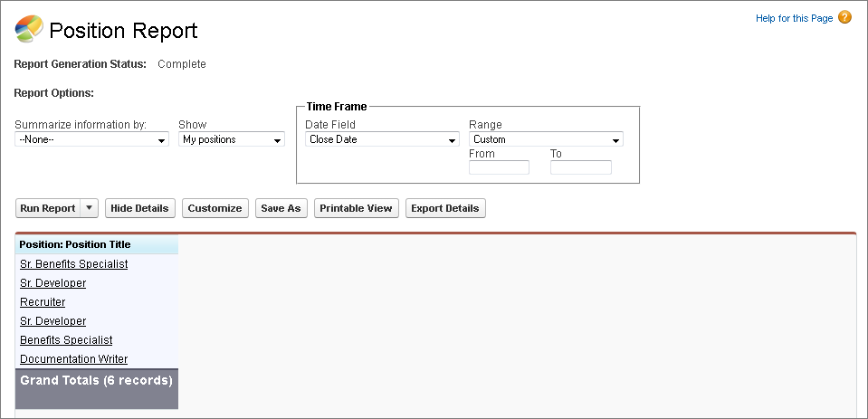The image size is (868, 419).
Task: Click the Save As button
Action: (x=281, y=208)
